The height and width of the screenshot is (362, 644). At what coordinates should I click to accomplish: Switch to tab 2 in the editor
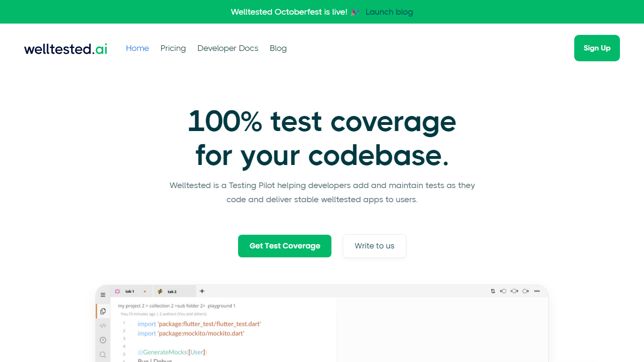tap(172, 292)
